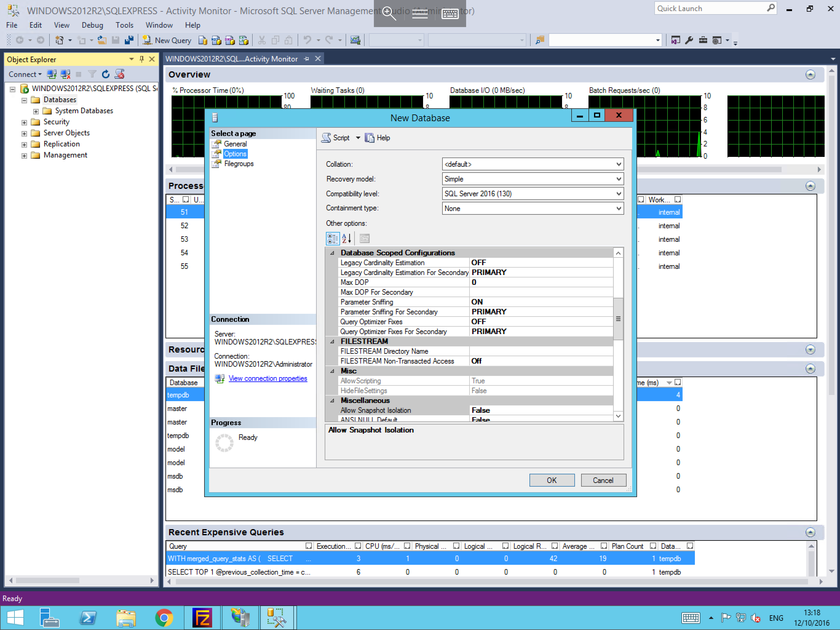The height and width of the screenshot is (630, 840).
Task: Click Refresh icon in Object Explorer
Action: pos(105,74)
